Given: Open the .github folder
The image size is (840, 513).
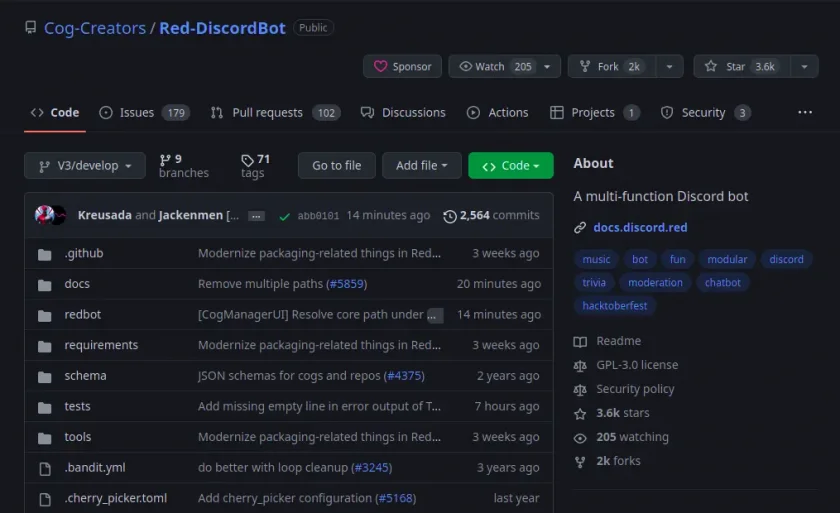Looking at the screenshot, I should [84, 253].
